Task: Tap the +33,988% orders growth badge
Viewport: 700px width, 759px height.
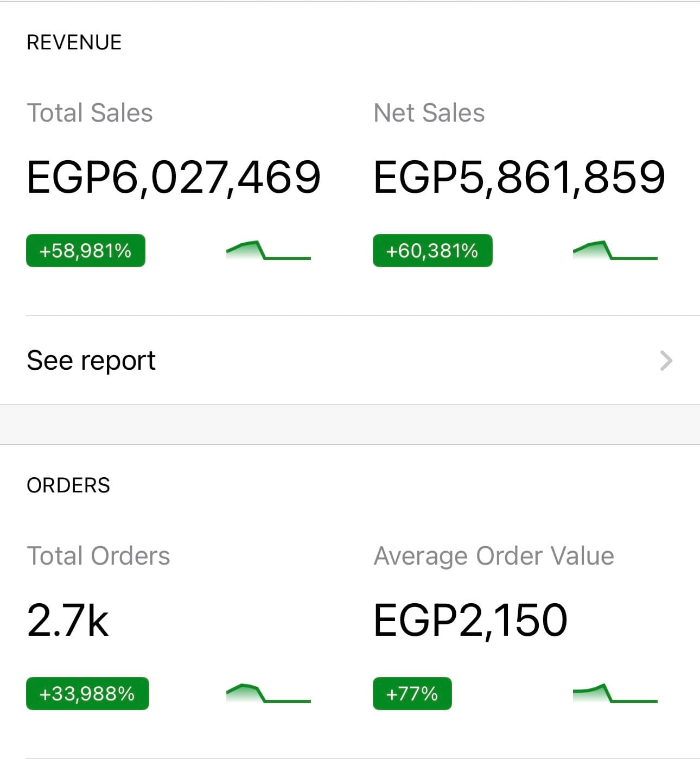Action: tap(87, 693)
